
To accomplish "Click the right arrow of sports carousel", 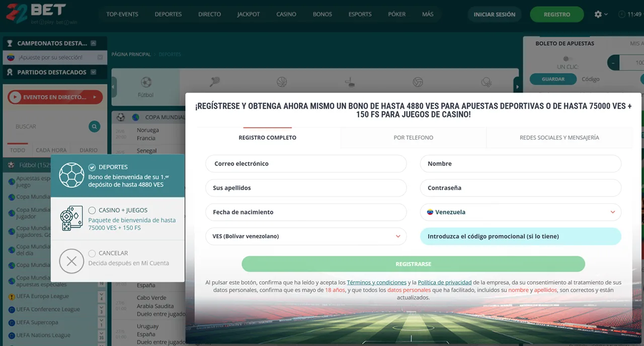I will pyautogui.click(x=517, y=87).
